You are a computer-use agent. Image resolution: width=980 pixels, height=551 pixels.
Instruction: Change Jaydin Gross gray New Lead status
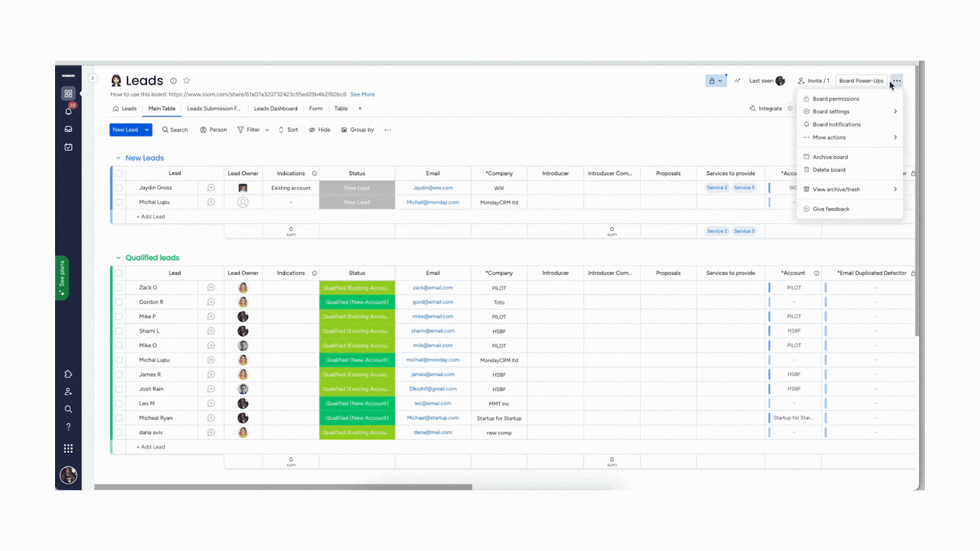[x=357, y=188]
